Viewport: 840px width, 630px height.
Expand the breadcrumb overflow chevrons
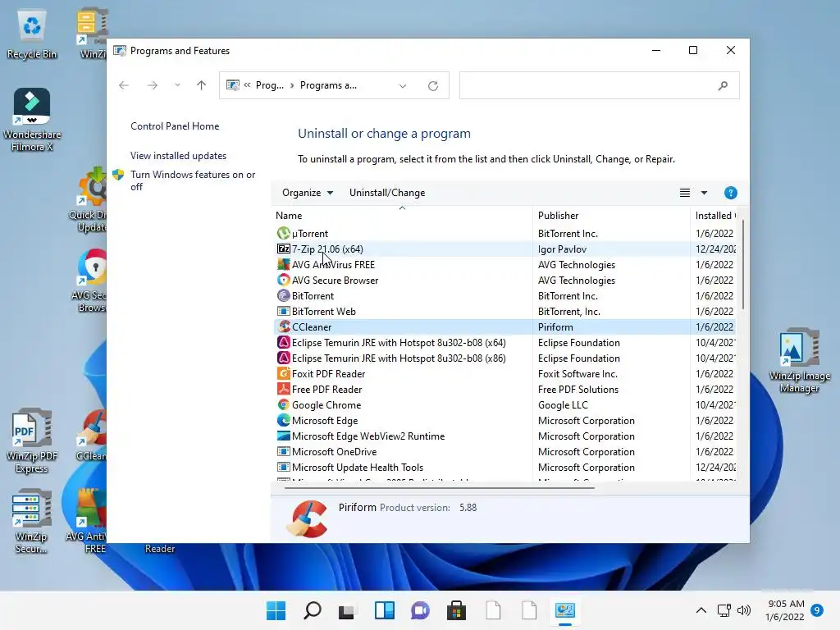coord(248,85)
